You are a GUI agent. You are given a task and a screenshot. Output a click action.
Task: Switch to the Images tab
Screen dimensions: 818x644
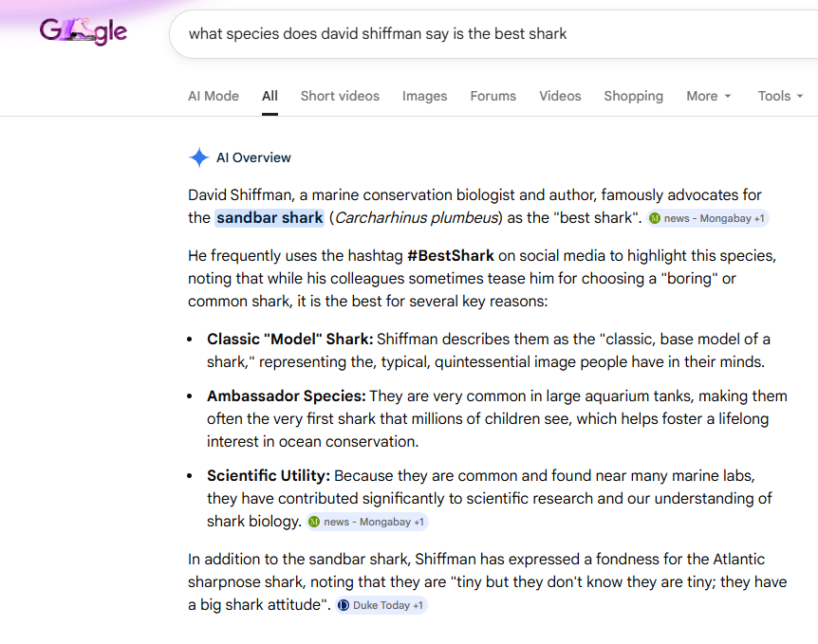pos(424,96)
